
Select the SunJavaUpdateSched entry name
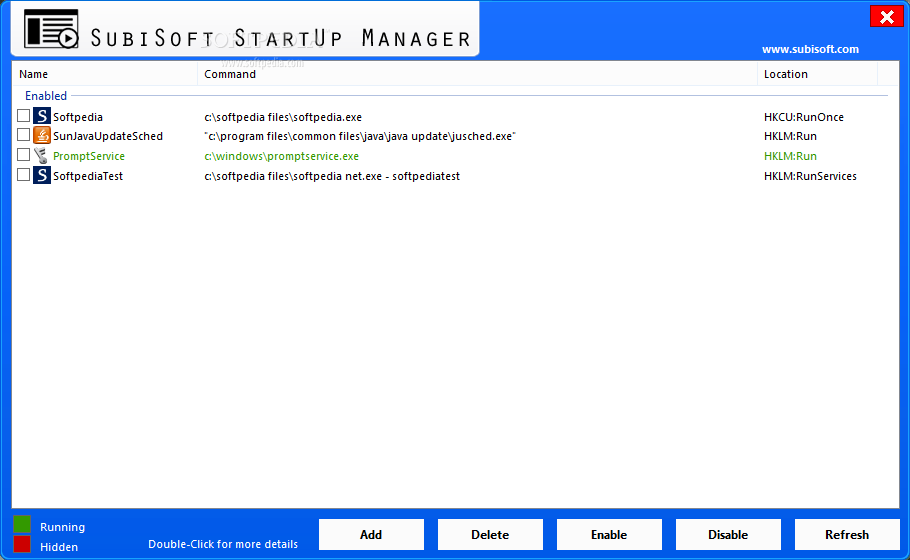(108, 136)
